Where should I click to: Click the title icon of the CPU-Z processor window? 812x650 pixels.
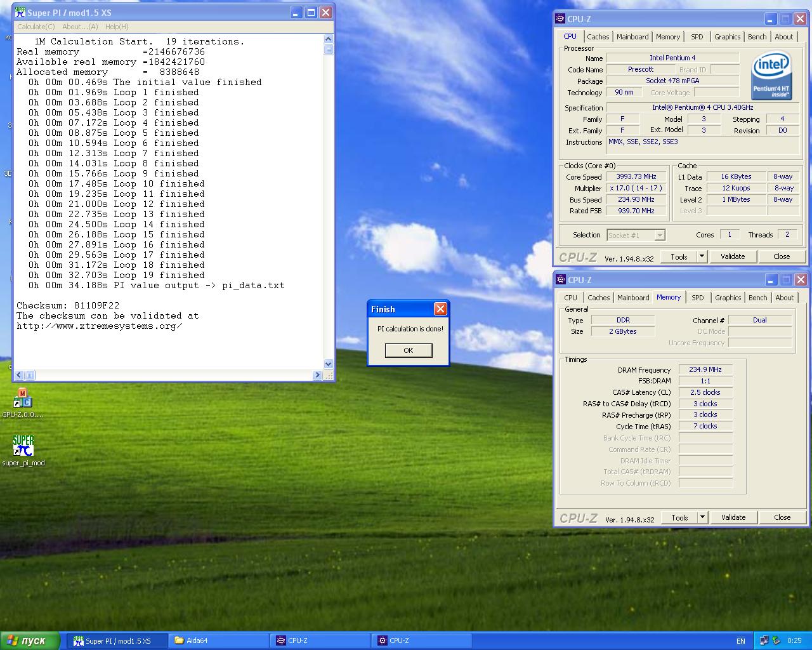pyautogui.click(x=560, y=19)
